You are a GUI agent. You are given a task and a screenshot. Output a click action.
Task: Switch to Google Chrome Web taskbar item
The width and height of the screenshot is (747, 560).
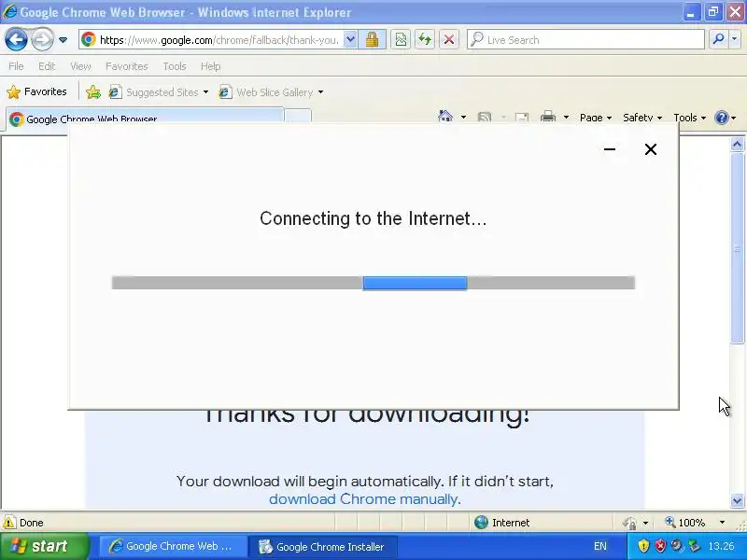tap(173, 546)
